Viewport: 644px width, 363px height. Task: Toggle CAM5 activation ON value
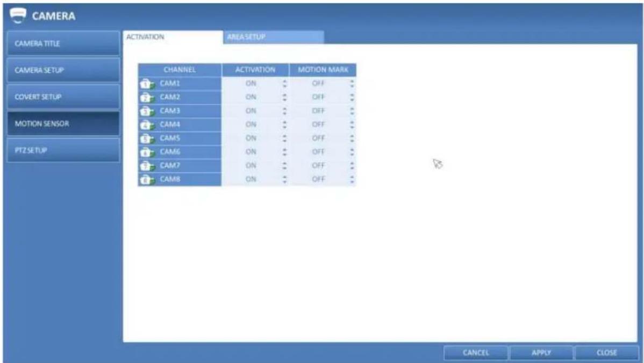click(251, 138)
